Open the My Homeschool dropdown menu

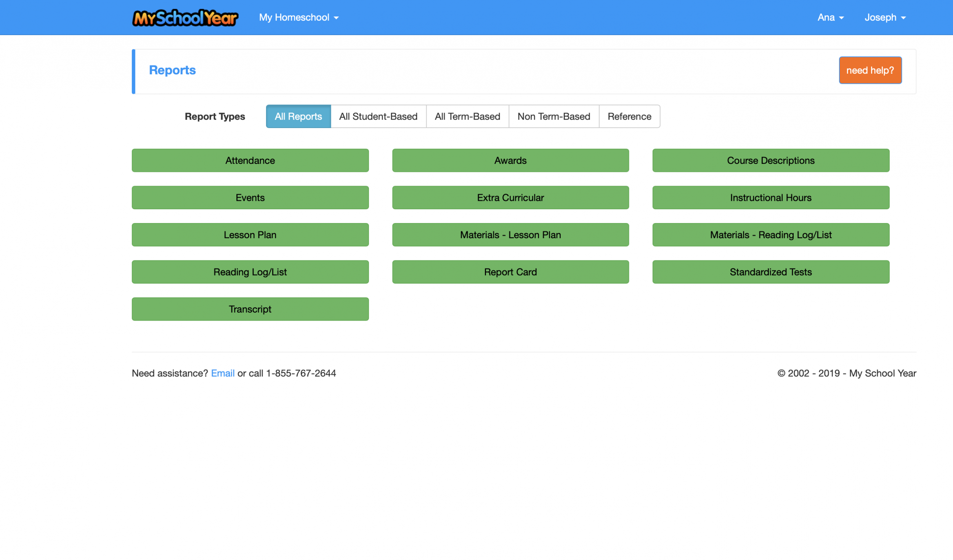[299, 18]
